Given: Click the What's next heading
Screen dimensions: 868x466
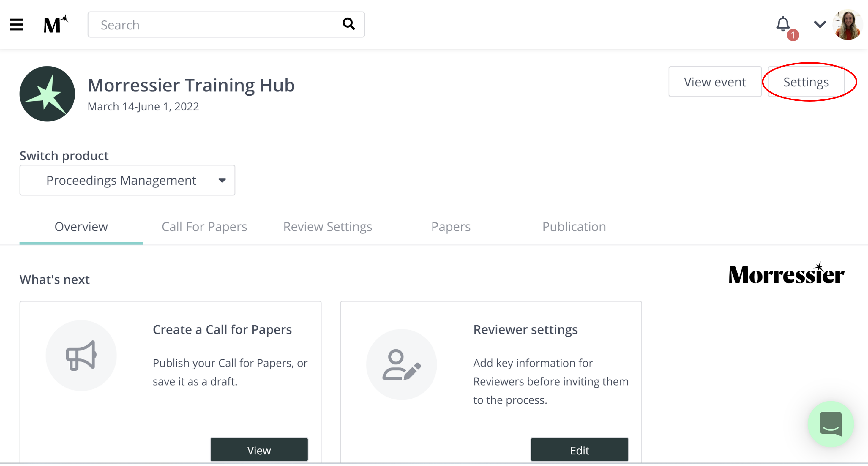Looking at the screenshot, I should pyautogui.click(x=55, y=280).
